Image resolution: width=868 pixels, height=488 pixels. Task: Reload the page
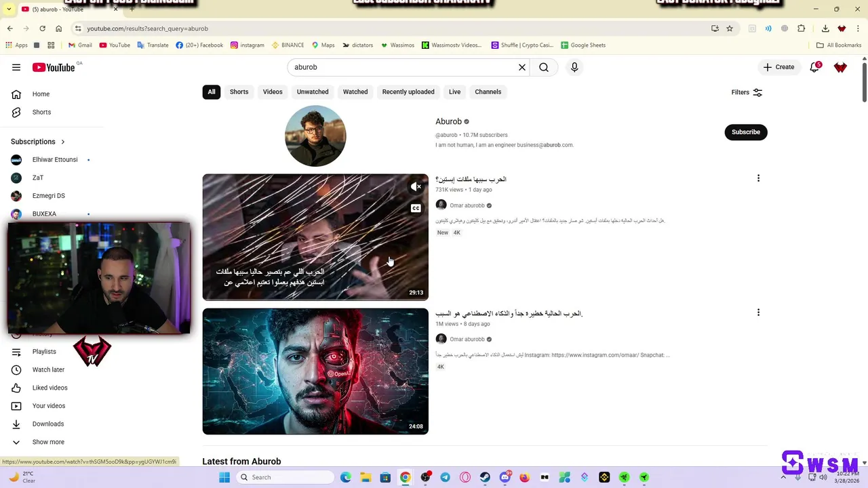[42, 28]
